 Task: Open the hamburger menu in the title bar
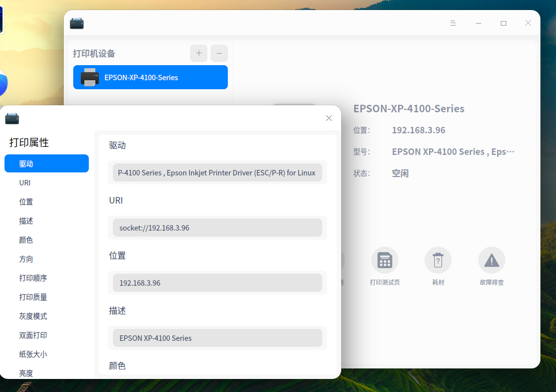point(453,23)
